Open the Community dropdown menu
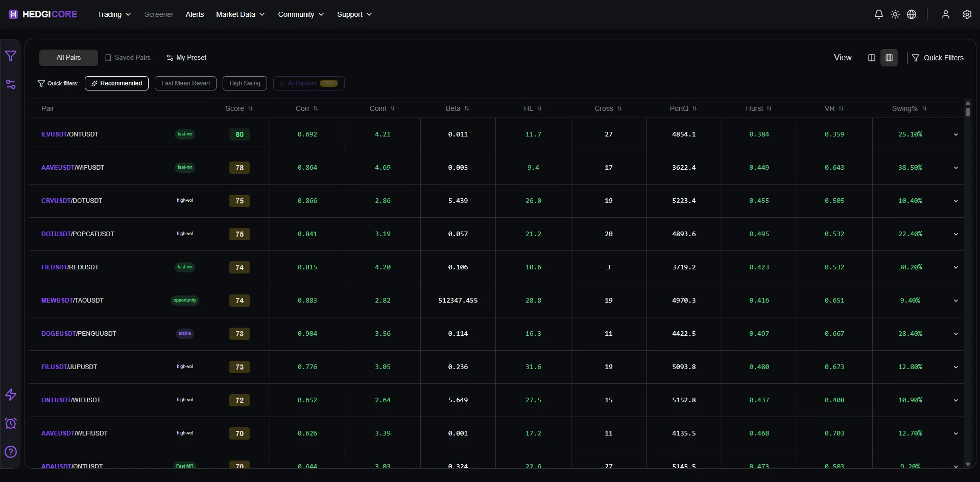The width and height of the screenshot is (980, 482). click(x=301, y=14)
